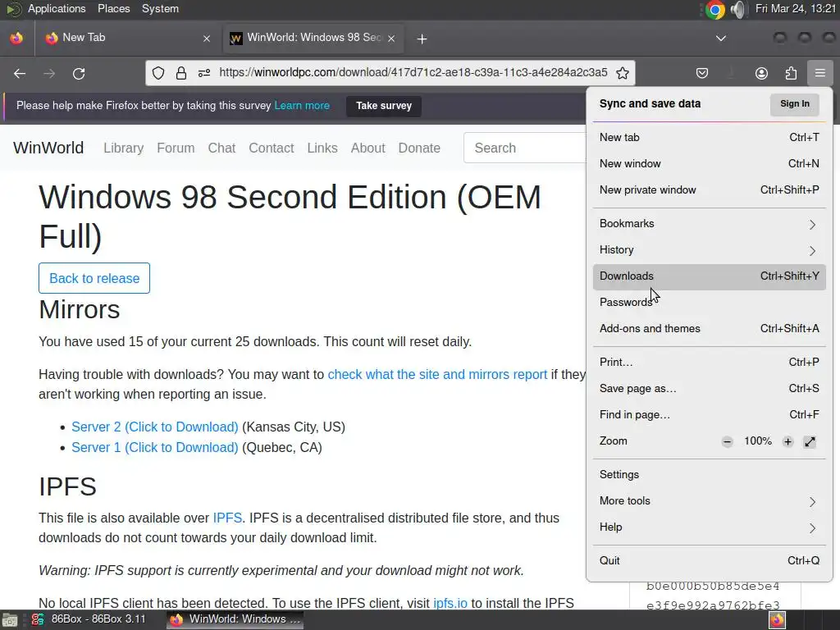Viewport: 840px width, 630px height.
Task: Click the padlock site security icon
Action: point(181,73)
